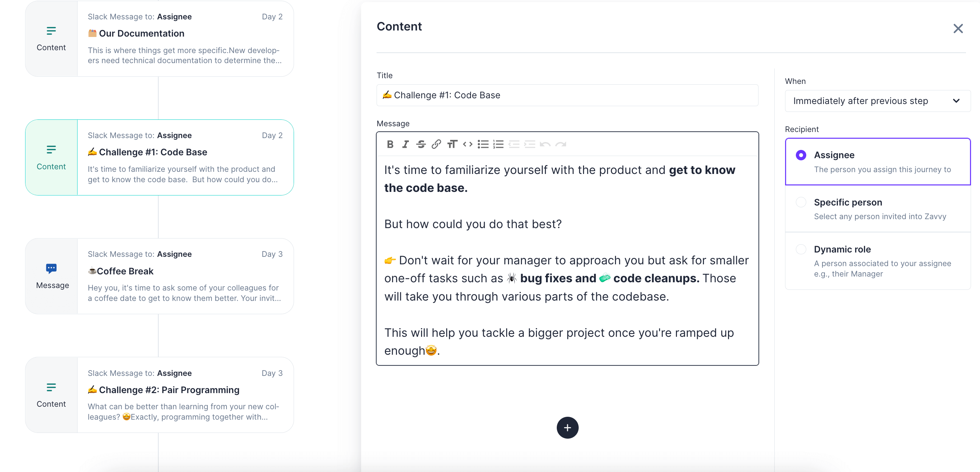980x472 pixels.
Task: Select the Challenge #1: Code Base card
Action: coord(159,157)
